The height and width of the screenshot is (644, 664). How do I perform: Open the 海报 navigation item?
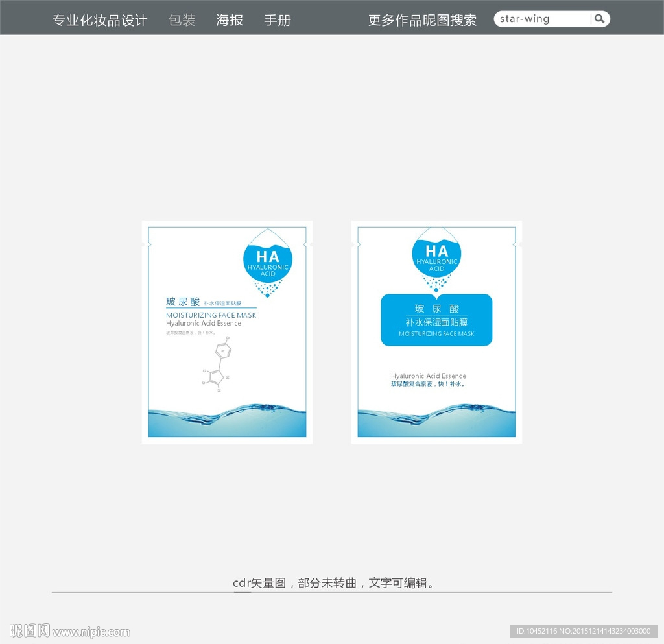click(229, 19)
